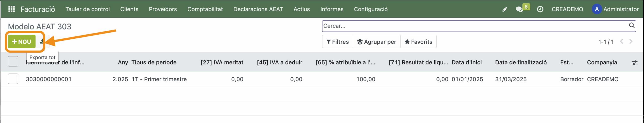The height and width of the screenshot is (123, 644).
Task: Open the Declaracions AEAT menu
Action: click(x=258, y=9)
